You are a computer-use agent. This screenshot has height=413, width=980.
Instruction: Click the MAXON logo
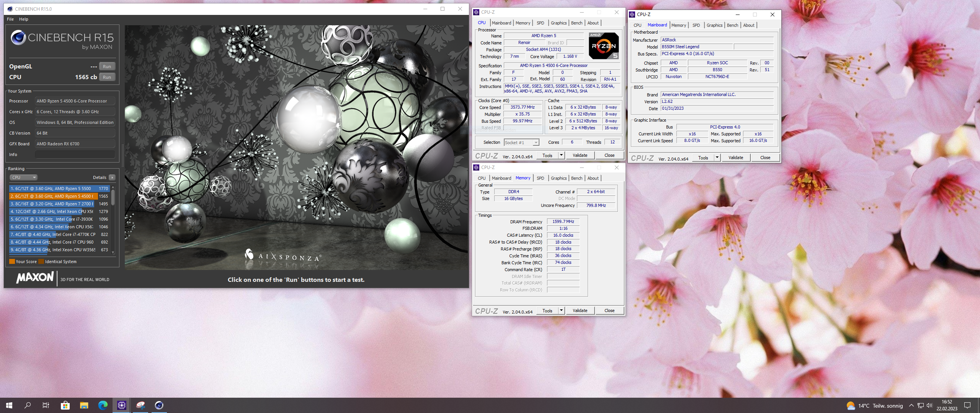(35, 278)
